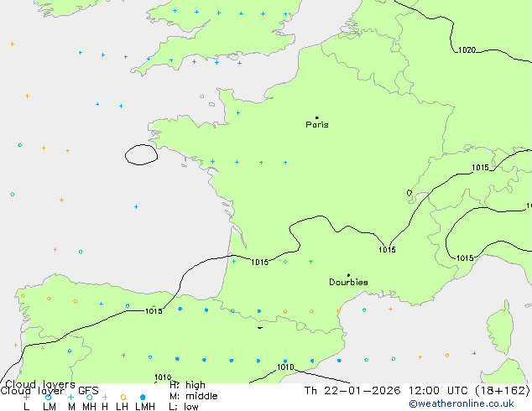Click the 1015 label on northern Spain's coast
The height and width of the screenshot is (411, 532).
[x=154, y=311]
